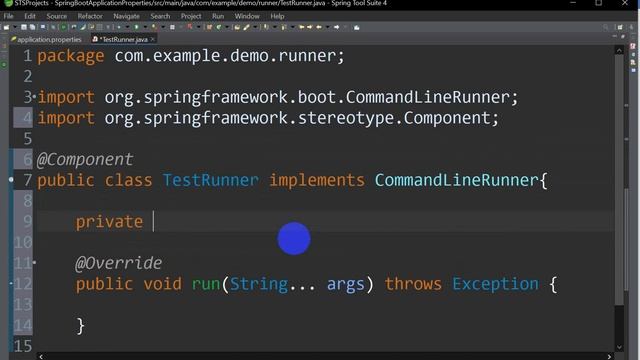Click the word TestRunner in class declaration
The width and height of the screenshot is (640, 360).
[211, 180]
